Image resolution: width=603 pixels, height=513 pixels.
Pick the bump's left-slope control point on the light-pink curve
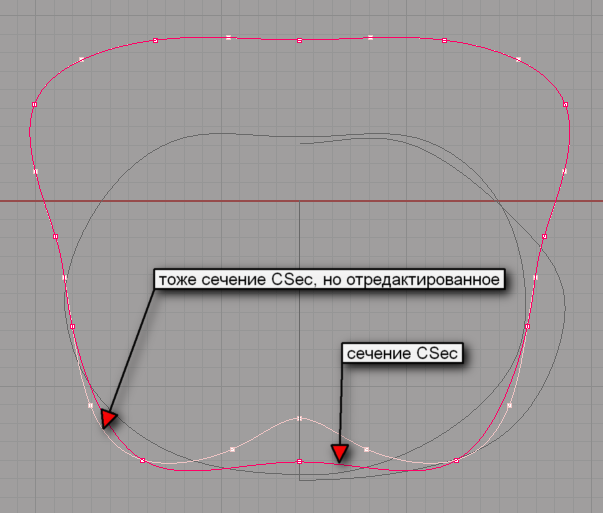tap(232, 449)
